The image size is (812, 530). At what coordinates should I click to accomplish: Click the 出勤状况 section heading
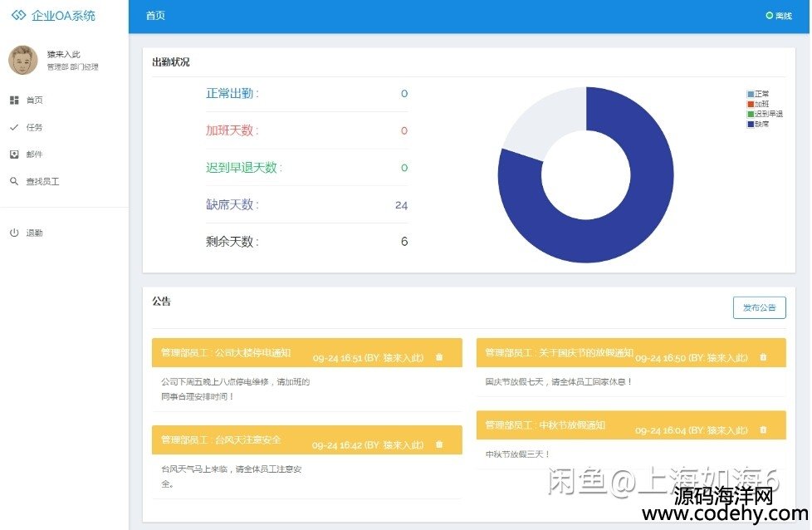(x=170, y=62)
